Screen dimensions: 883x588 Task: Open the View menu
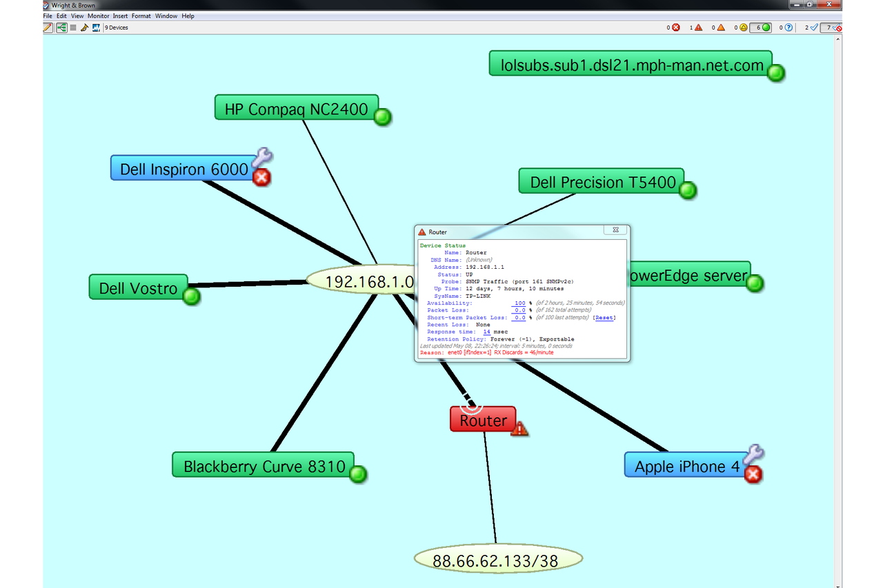[x=77, y=16]
